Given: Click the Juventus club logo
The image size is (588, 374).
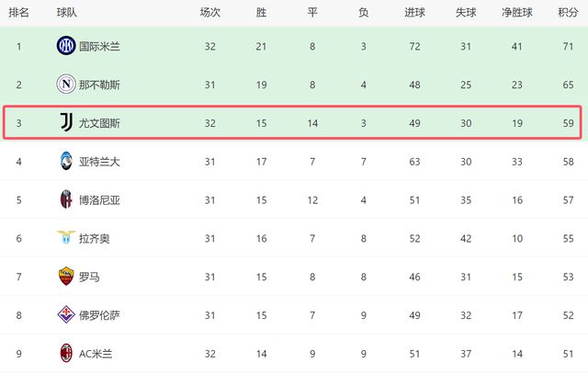Looking at the screenshot, I should pyautogui.click(x=65, y=122).
